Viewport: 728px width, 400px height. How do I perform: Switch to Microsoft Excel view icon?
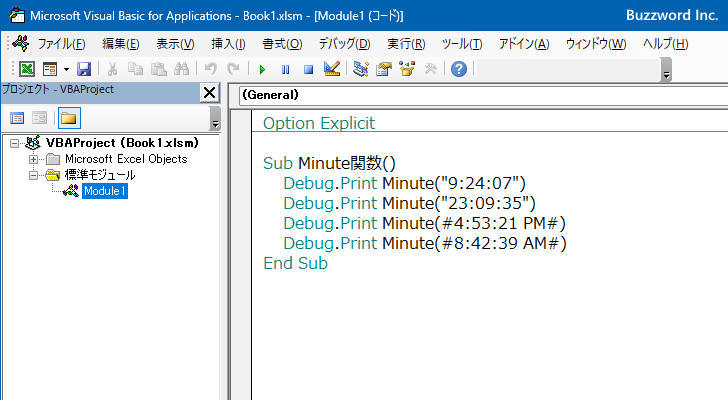click(x=26, y=69)
